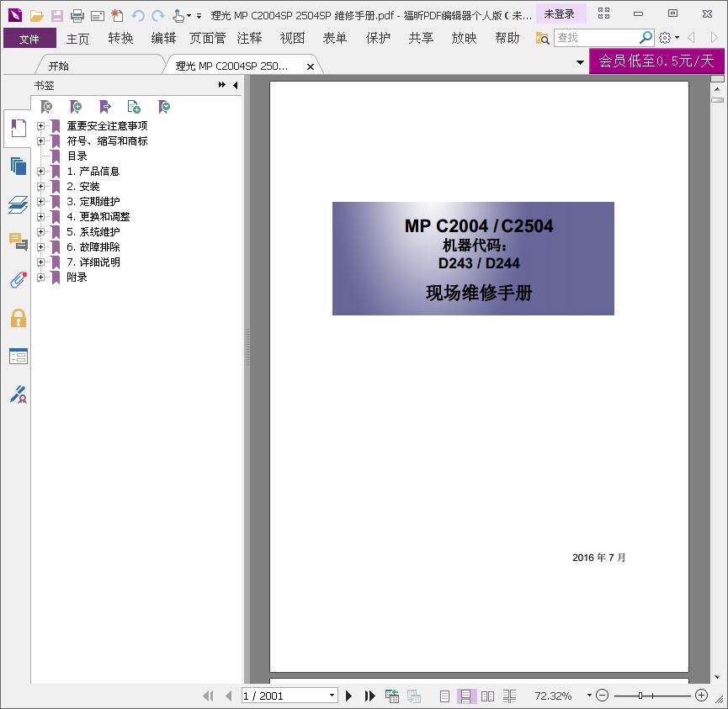Open the Layers panel
This screenshot has height=709, width=728.
[x=19, y=204]
